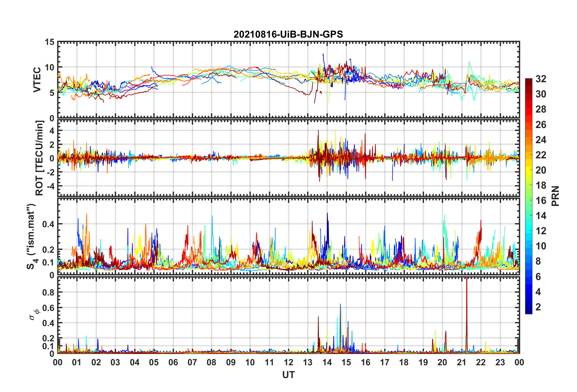Click x-axis tick label 06

tap(173, 362)
